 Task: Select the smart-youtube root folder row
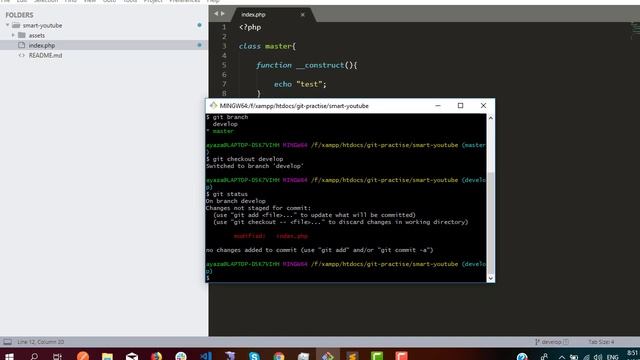[x=104, y=25]
